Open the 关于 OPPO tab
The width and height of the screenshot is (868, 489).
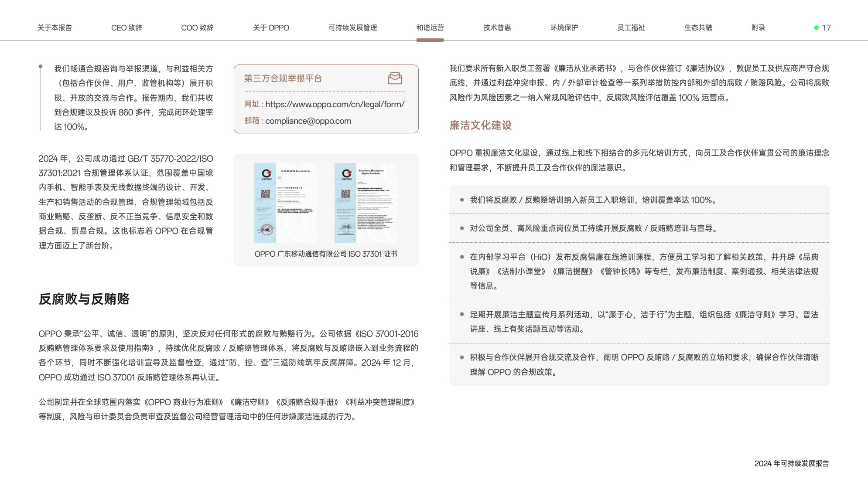(x=271, y=27)
